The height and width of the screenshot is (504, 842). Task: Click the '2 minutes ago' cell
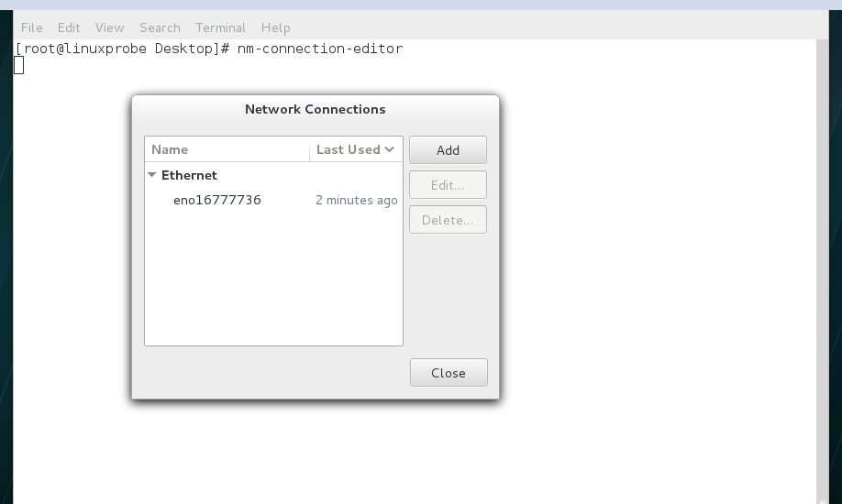357,200
